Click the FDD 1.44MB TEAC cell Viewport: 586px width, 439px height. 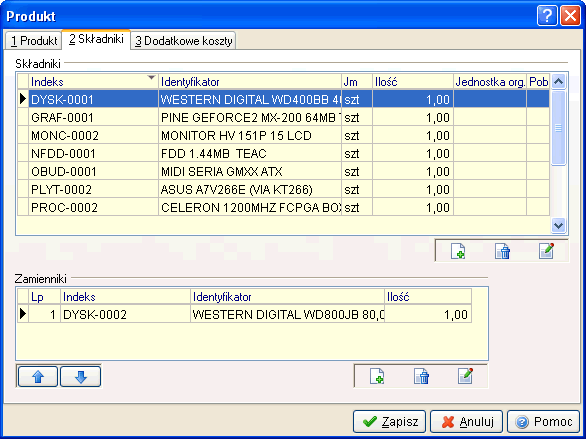(250, 153)
